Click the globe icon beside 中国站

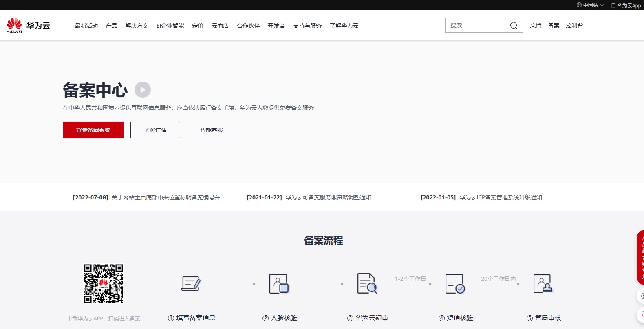click(579, 5)
